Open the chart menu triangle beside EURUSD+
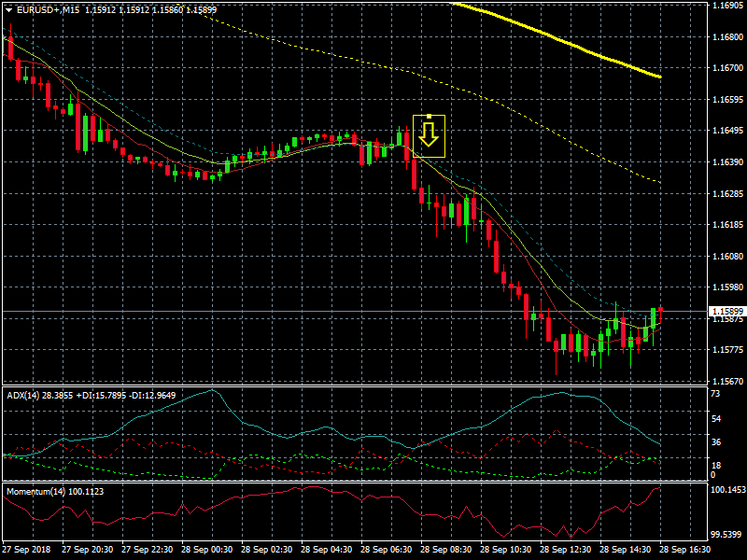747x560 pixels. pos(8,9)
